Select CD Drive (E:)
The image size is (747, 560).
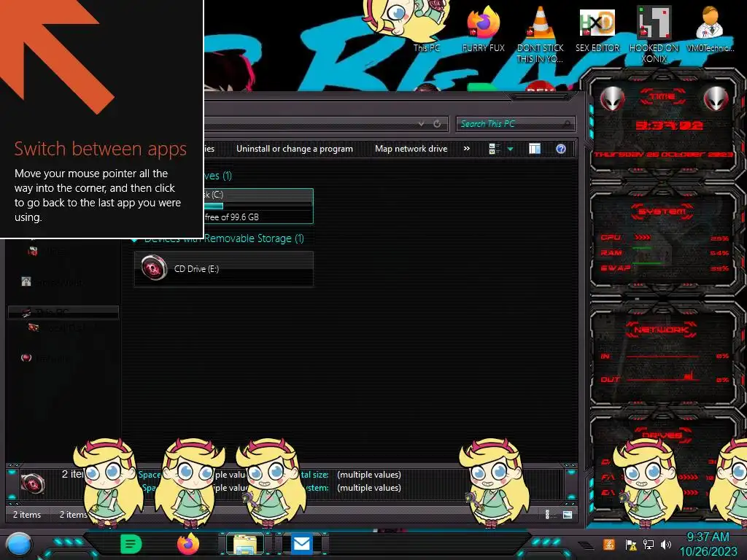click(x=223, y=269)
